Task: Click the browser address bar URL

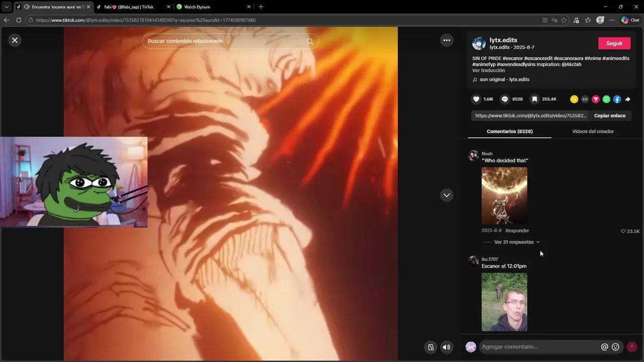Action: coord(146,20)
